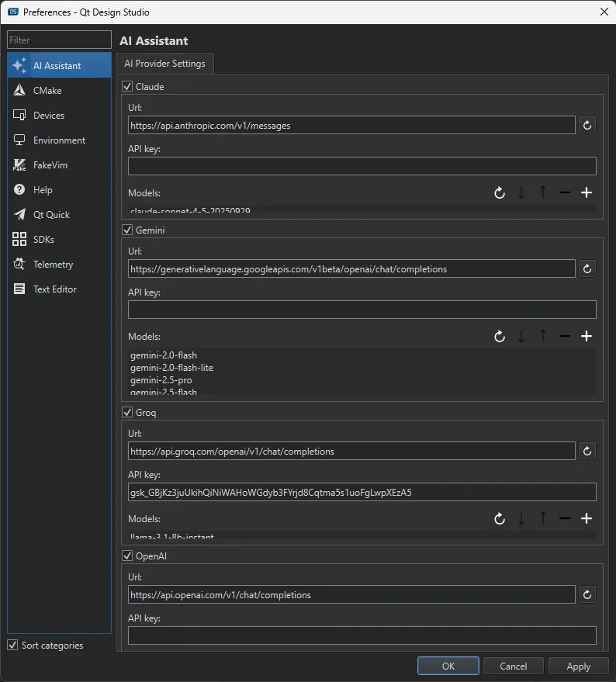Reset Claude models list with refresh icon

click(500, 192)
